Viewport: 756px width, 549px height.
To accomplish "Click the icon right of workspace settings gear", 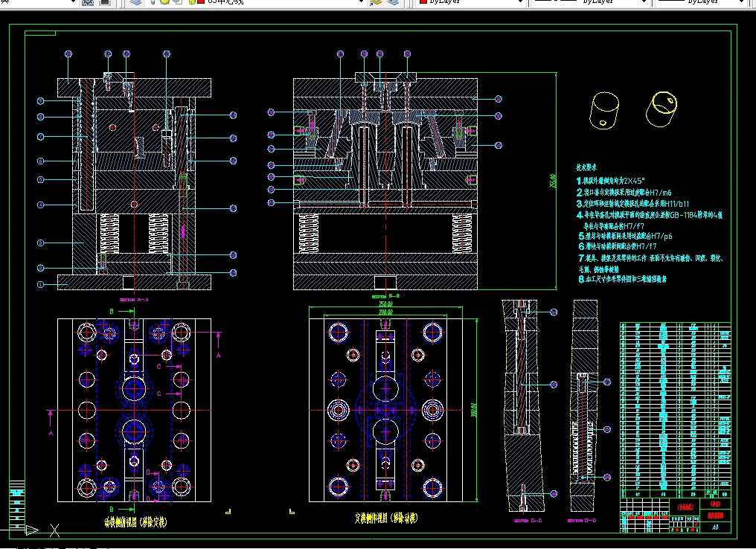I will tap(105, 2).
